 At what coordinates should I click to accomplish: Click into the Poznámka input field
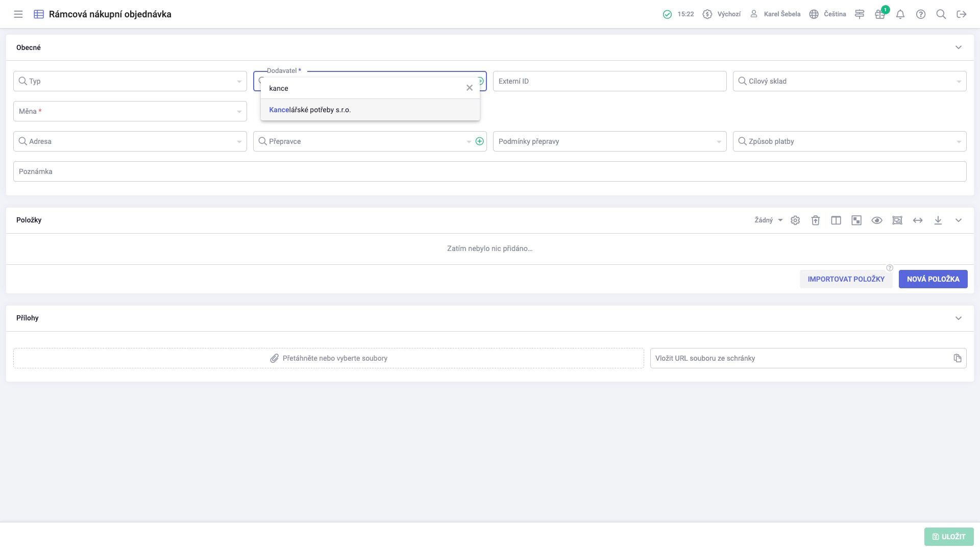coord(490,171)
